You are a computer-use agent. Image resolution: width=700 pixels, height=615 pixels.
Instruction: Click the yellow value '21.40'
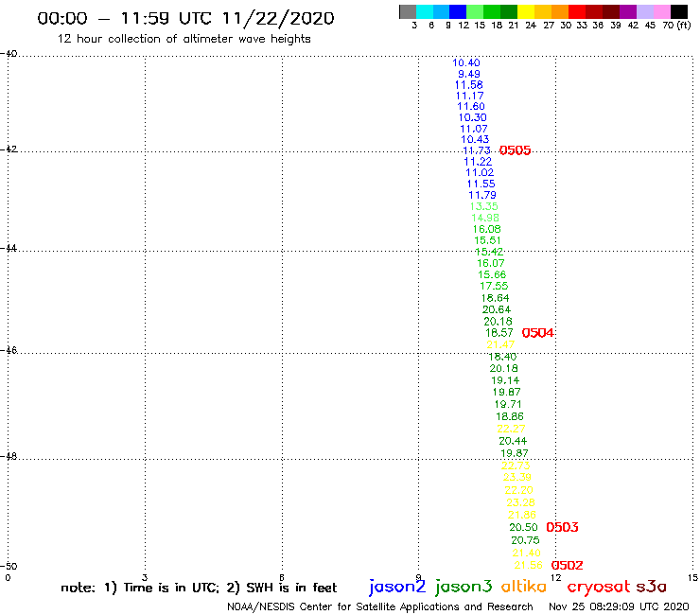click(526, 553)
